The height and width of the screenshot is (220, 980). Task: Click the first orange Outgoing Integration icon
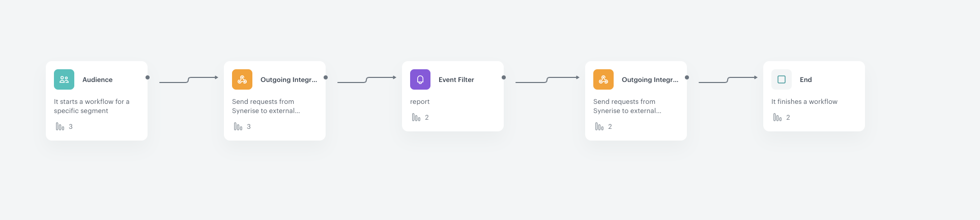[x=242, y=79]
